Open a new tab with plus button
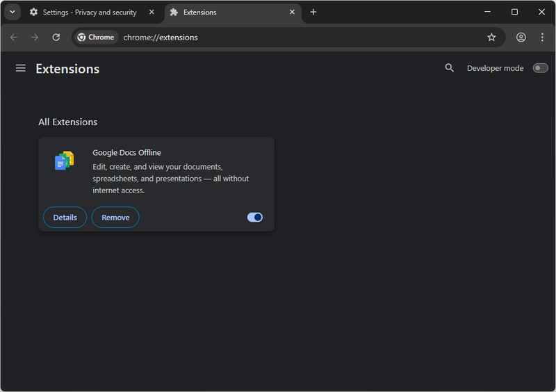The width and height of the screenshot is (556, 392). point(313,12)
